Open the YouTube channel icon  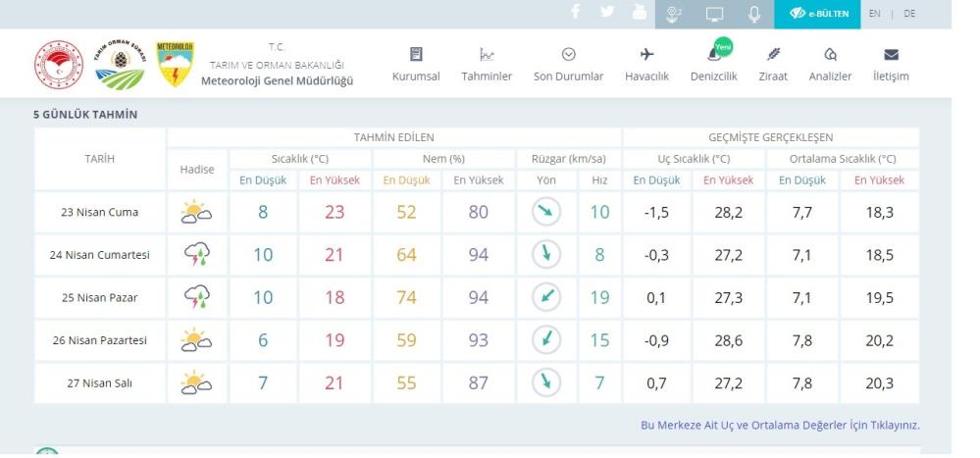pyautogui.click(x=640, y=14)
